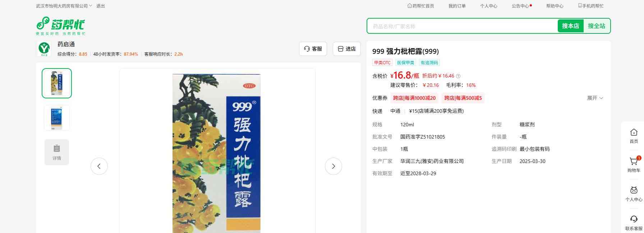The image size is (644, 233).
Task: Open 我的订单 in the top menu
Action: [x=457, y=6]
